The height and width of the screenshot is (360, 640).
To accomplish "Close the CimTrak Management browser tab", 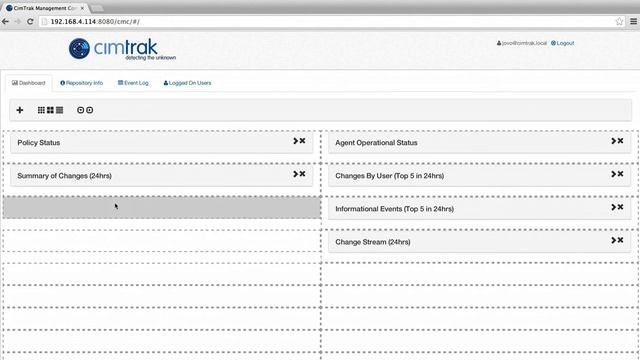I will coord(82,8).
